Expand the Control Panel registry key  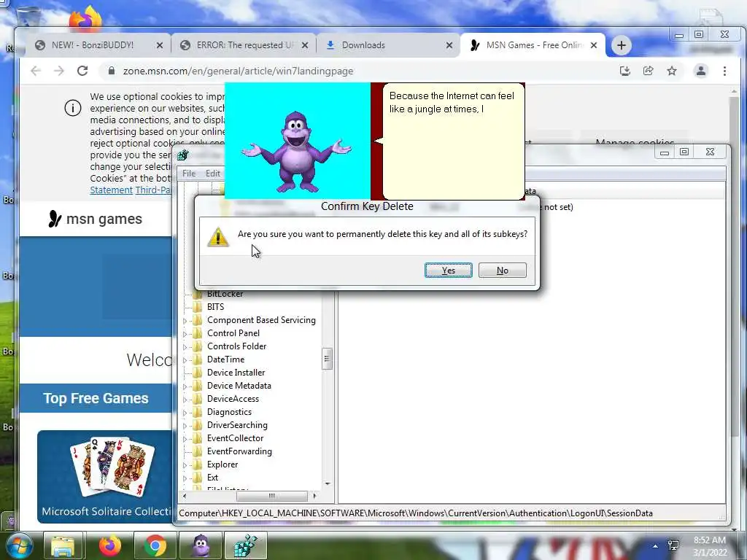[185, 334]
